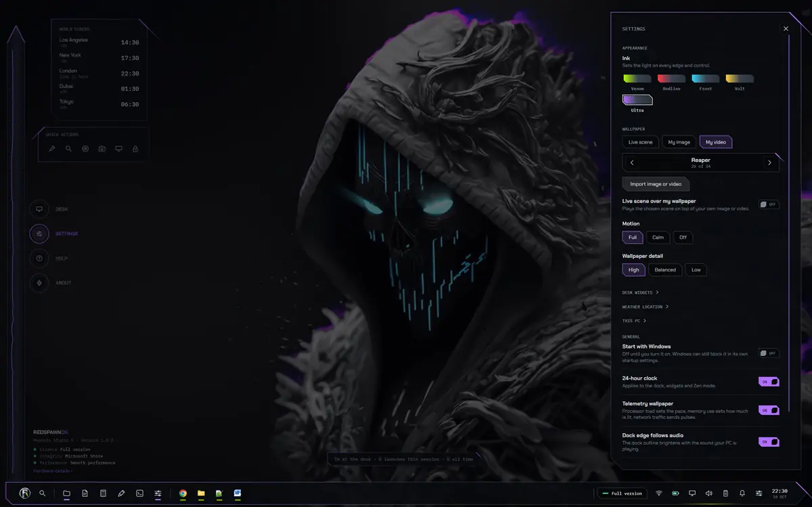Click the London world clock row
The image size is (812, 507).
click(x=99, y=72)
